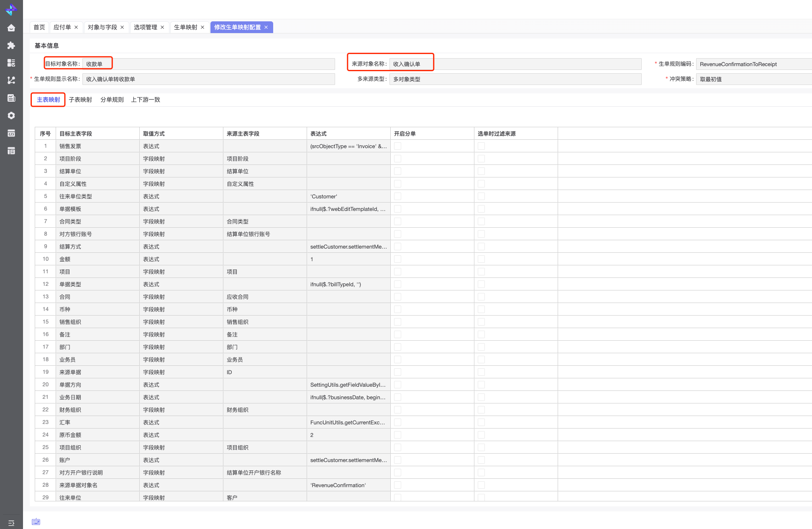Image resolution: width=812 pixels, height=529 pixels.
Task: Check 开启分单 box for 金额 row
Action: click(397, 259)
